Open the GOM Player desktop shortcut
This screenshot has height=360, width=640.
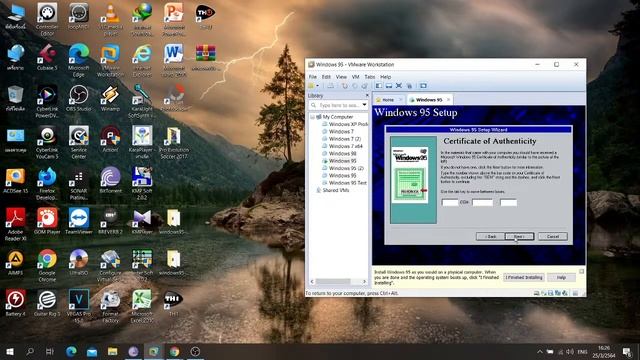pyautogui.click(x=47, y=221)
